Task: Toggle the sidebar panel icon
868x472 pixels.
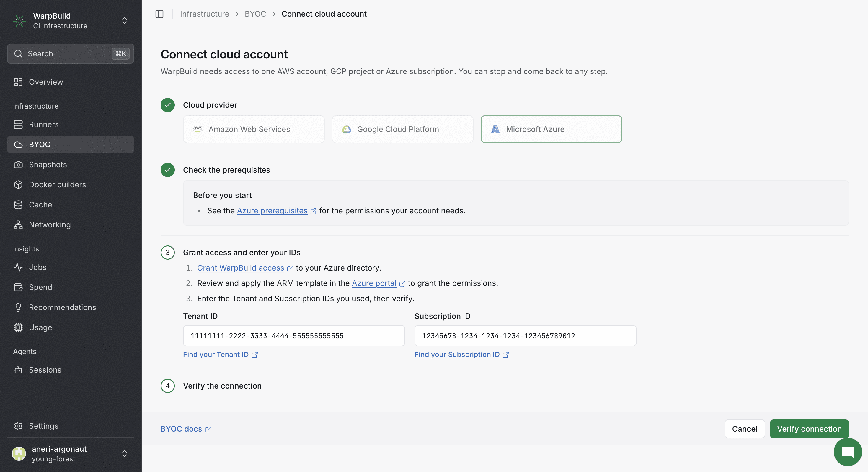Action: 159,14
